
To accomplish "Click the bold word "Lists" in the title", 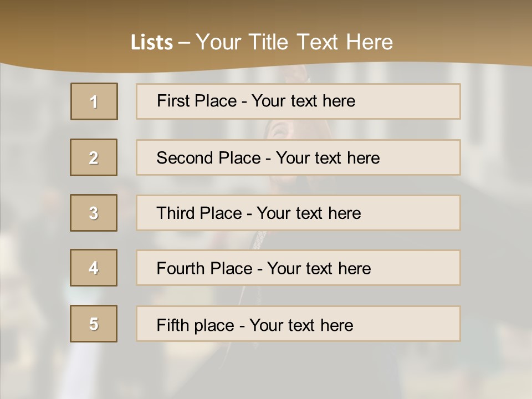I will click(151, 43).
